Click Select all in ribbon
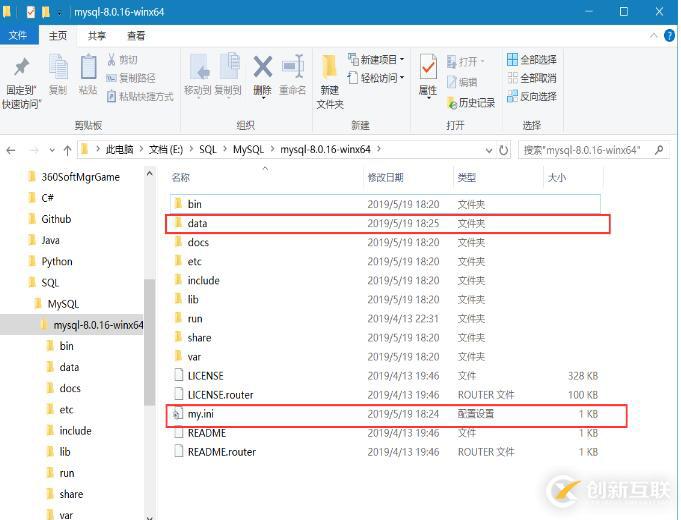 point(532,59)
